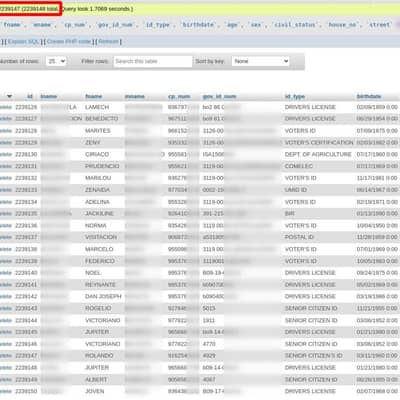Select the id_type cell SENIOR CITIZEN'S ID
The height and width of the screenshot is (400, 400).
(x=314, y=356)
